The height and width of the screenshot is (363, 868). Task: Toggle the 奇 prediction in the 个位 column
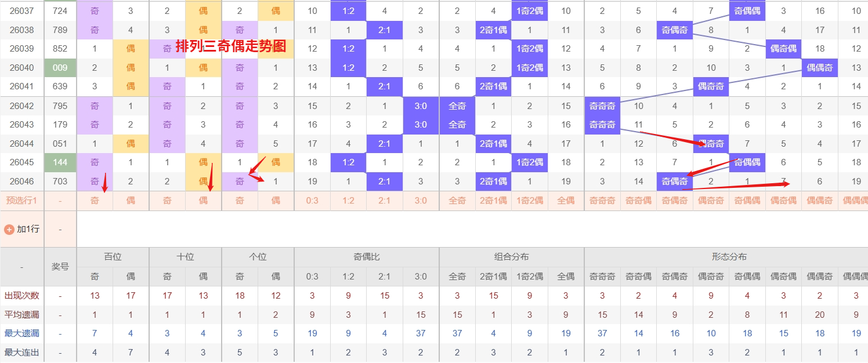coord(240,200)
